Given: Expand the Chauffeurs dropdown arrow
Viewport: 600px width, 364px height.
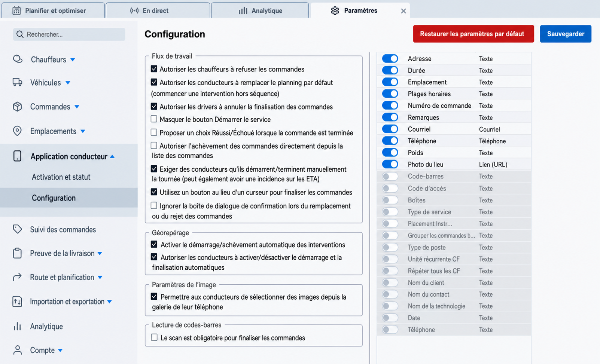Looking at the screenshot, I should (73, 59).
